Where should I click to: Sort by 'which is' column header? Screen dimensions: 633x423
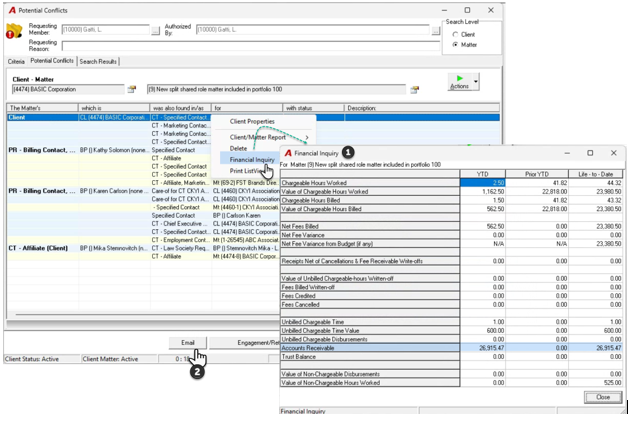[x=113, y=108]
